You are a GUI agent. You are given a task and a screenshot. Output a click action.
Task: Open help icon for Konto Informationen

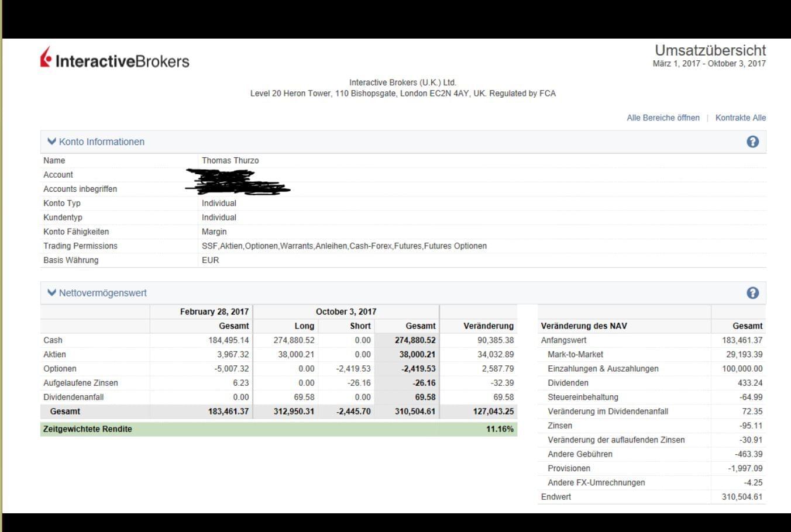(752, 141)
